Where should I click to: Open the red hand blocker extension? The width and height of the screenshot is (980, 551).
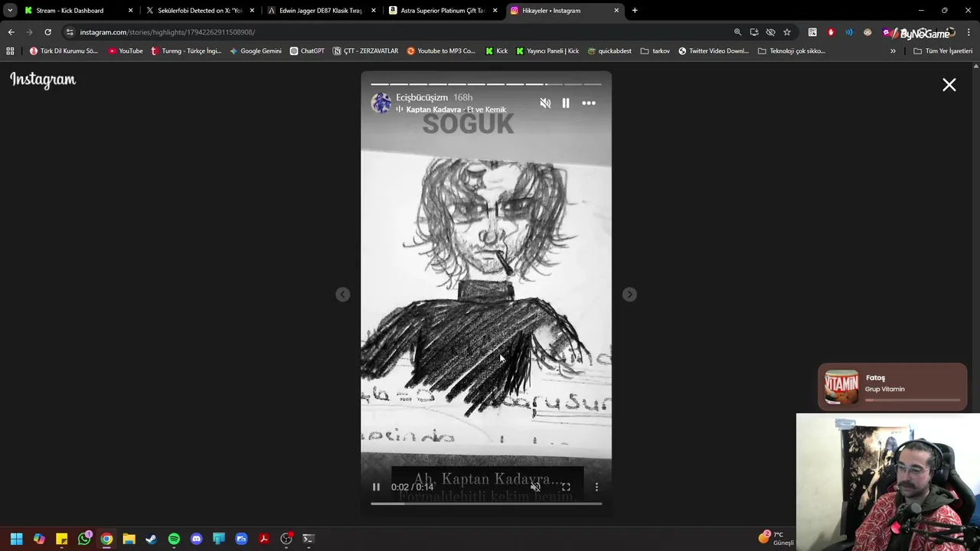coord(831,32)
